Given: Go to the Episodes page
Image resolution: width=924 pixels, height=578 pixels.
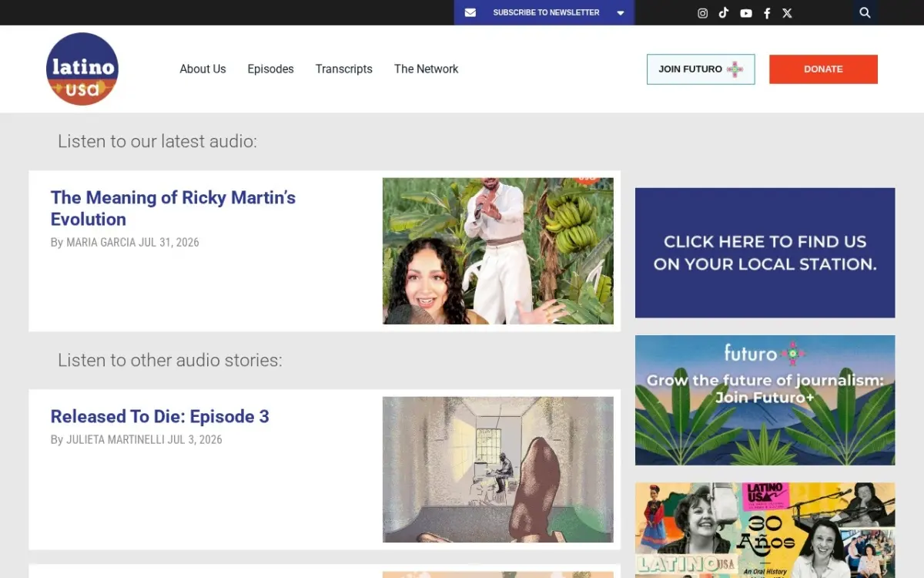Looking at the screenshot, I should [x=270, y=69].
